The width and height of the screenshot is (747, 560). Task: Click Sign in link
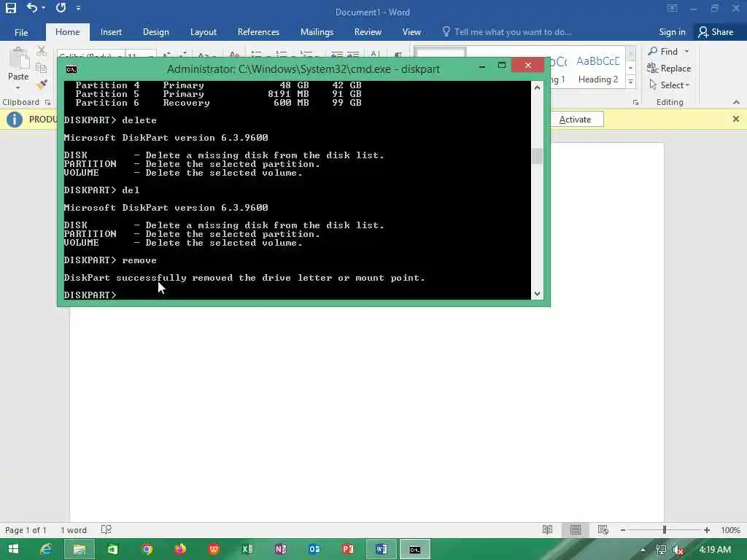click(x=672, y=32)
